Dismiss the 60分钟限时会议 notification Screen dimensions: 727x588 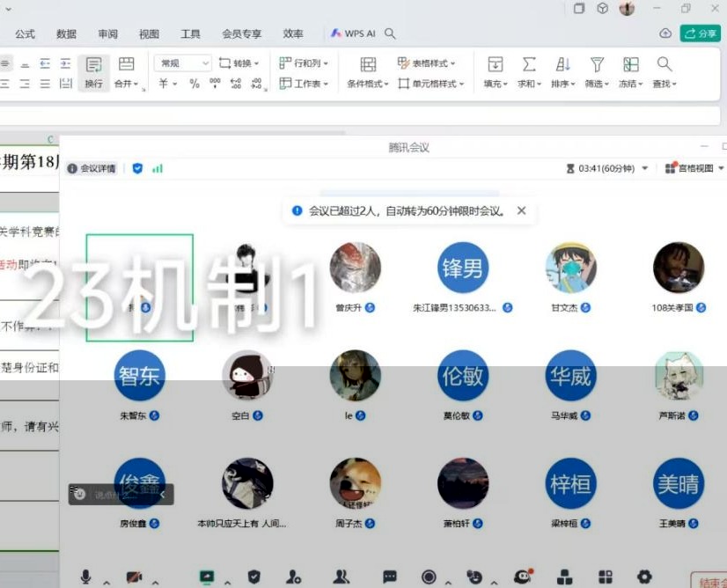[x=522, y=211]
